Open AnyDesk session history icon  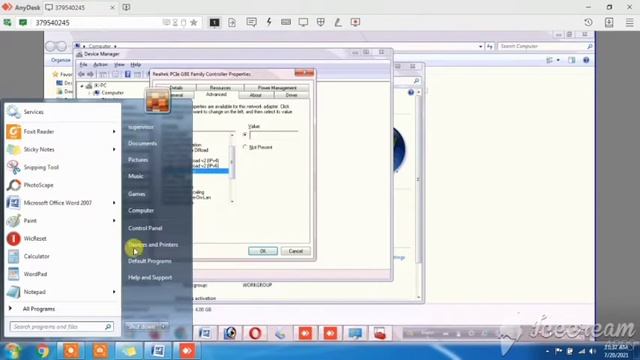[x=588, y=22]
